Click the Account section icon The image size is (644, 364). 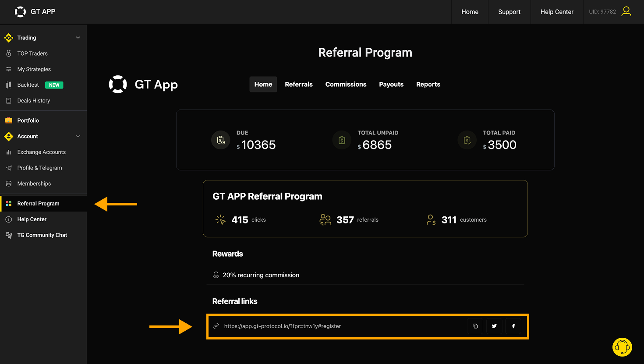(x=8, y=136)
